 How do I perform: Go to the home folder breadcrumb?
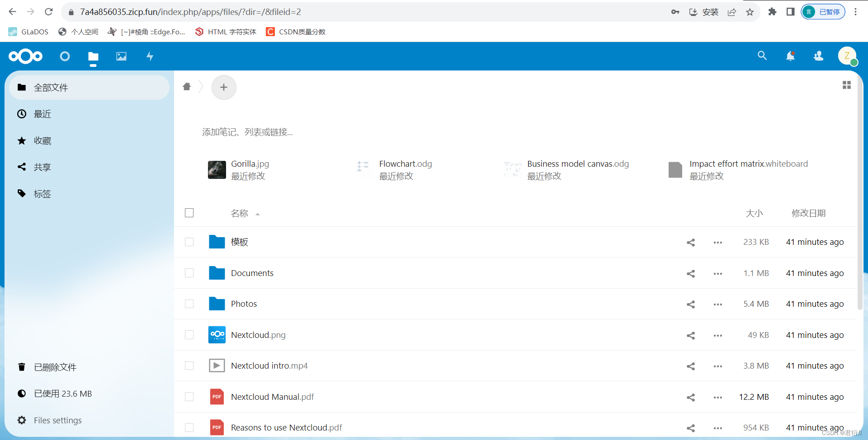[x=187, y=87]
